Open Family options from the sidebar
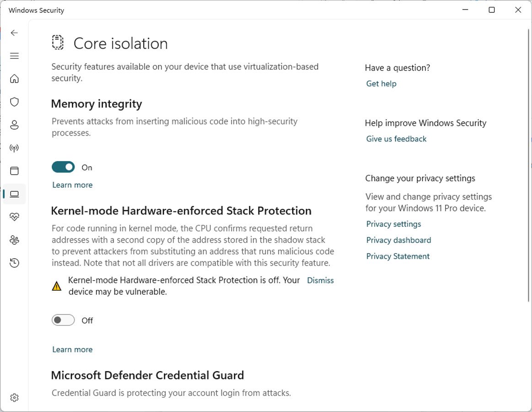This screenshot has width=532, height=412. pos(14,239)
